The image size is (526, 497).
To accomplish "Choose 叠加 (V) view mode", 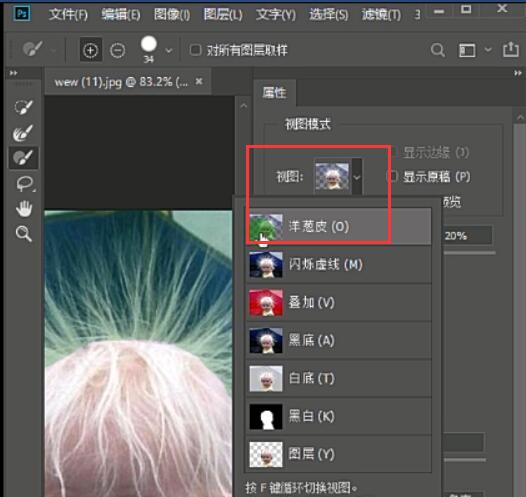I will (339, 302).
